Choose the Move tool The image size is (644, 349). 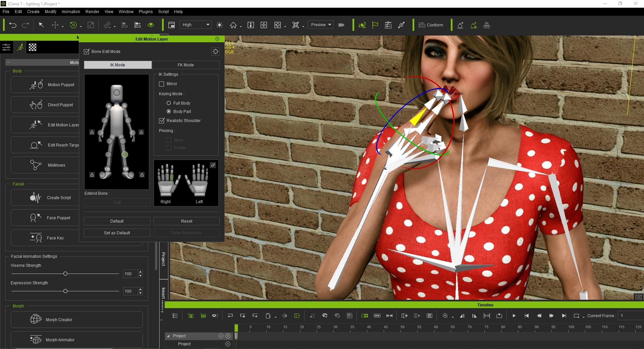(55, 25)
